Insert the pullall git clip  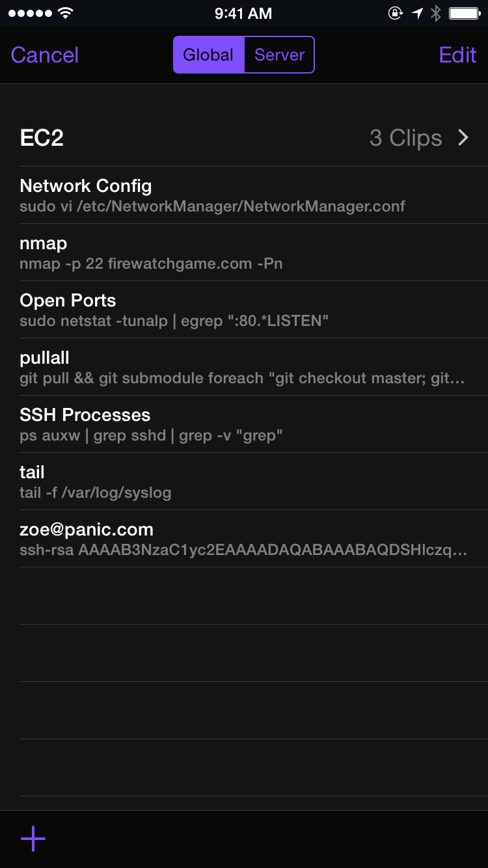(244, 367)
